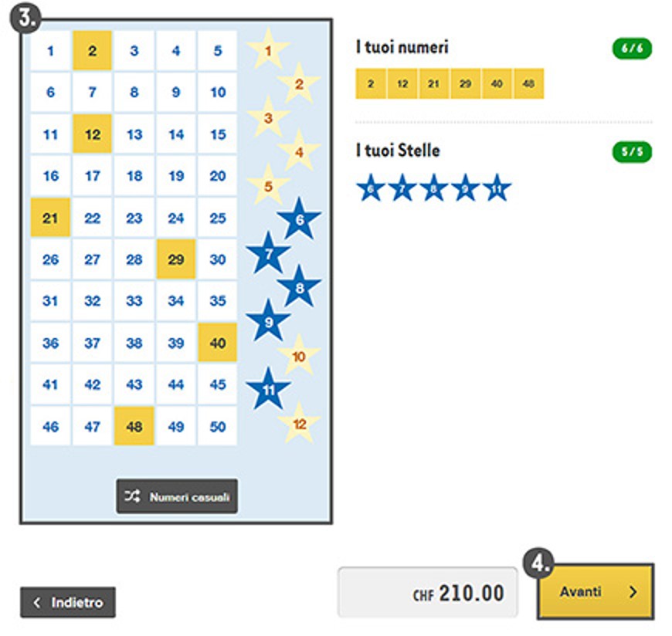Deselect highlighted number 29 in grid
672x636 pixels.
tap(176, 259)
